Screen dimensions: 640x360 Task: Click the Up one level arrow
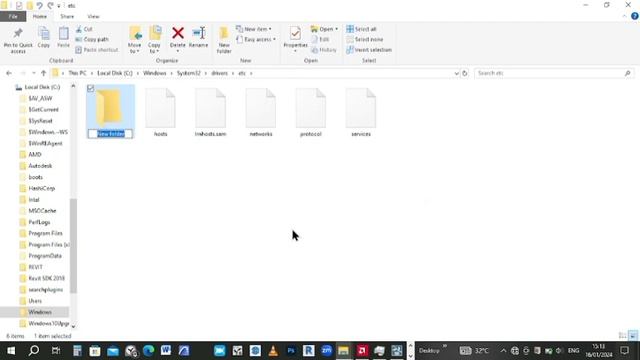pyautogui.click(x=43, y=73)
